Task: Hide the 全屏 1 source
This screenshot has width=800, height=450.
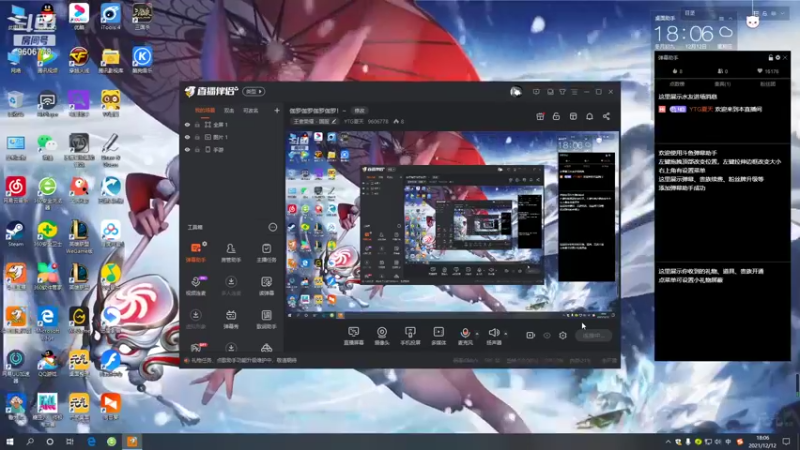Action: coord(187,124)
